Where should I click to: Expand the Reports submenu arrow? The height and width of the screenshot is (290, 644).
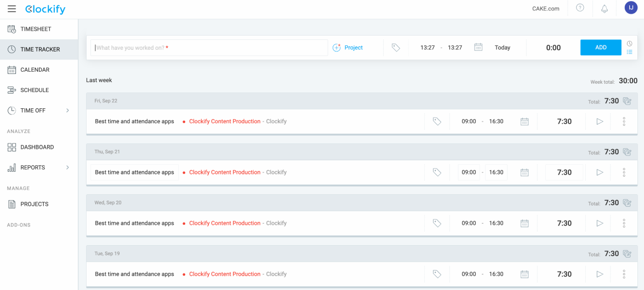tap(67, 167)
